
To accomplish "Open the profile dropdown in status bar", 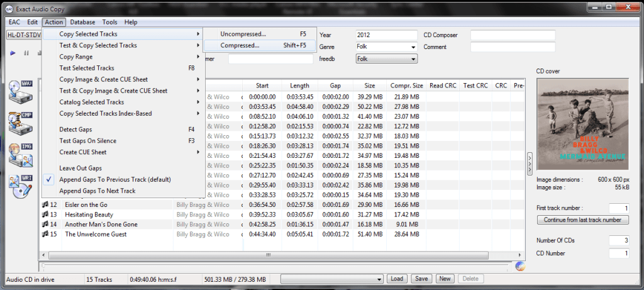I will 331,279.
